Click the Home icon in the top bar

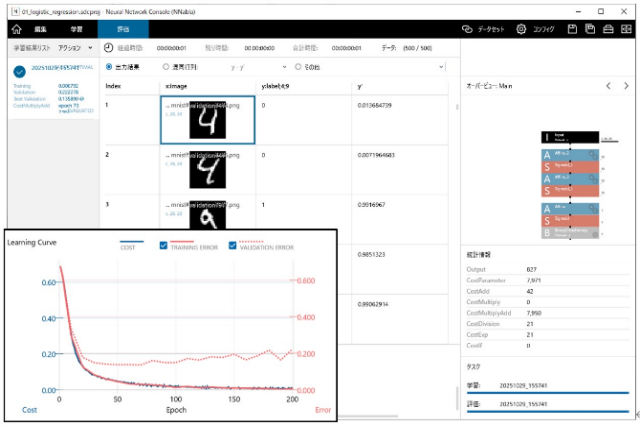(16, 30)
